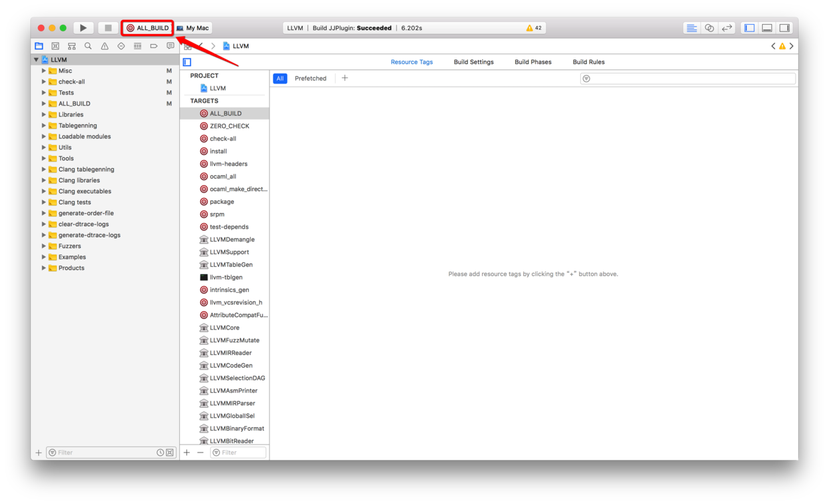This screenshot has height=504, width=829.
Task: Hide the project and targets list
Action: (187, 62)
